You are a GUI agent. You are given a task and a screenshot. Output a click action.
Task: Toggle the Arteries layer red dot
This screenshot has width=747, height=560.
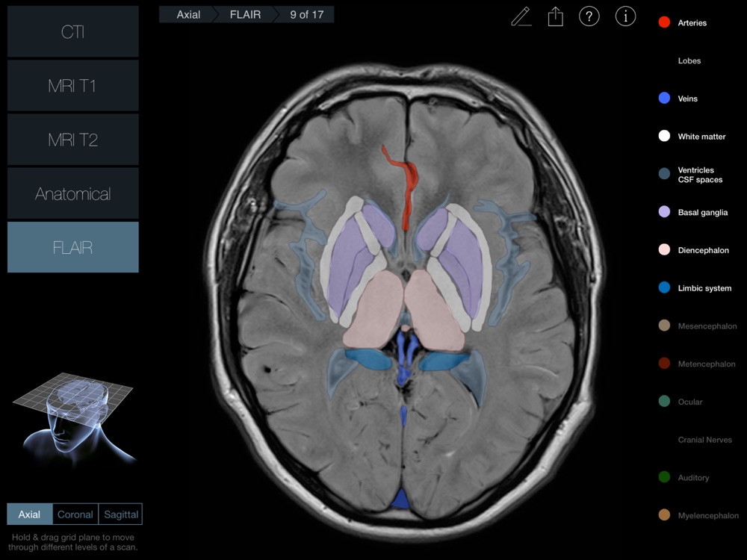tap(663, 23)
